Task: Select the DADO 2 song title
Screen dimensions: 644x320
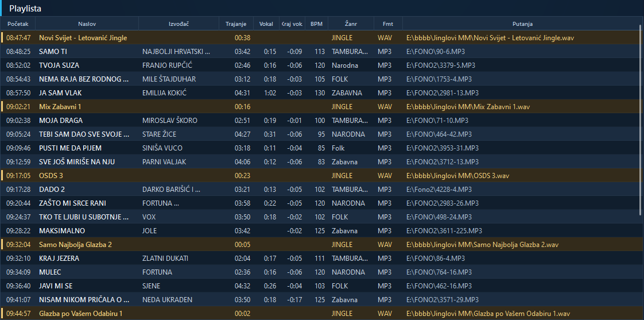Action: coord(52,189)
